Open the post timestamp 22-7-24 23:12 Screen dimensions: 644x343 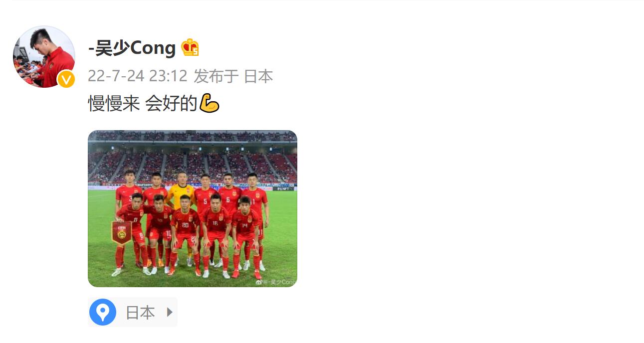(138, 76)
